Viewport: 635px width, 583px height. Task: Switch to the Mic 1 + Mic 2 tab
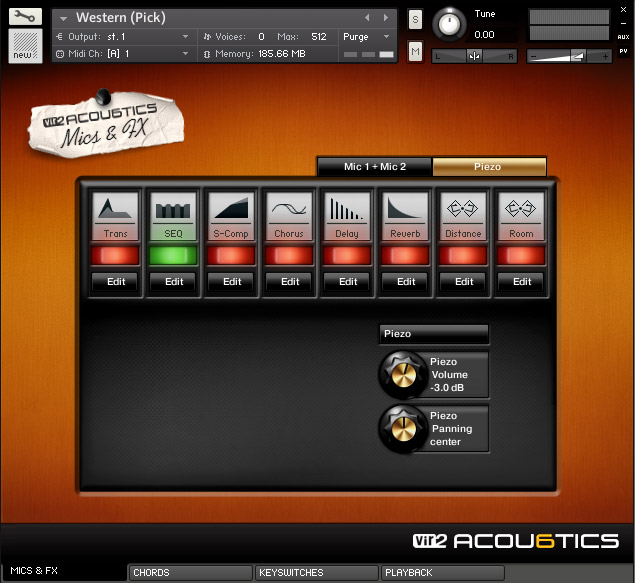coord(374,167)
